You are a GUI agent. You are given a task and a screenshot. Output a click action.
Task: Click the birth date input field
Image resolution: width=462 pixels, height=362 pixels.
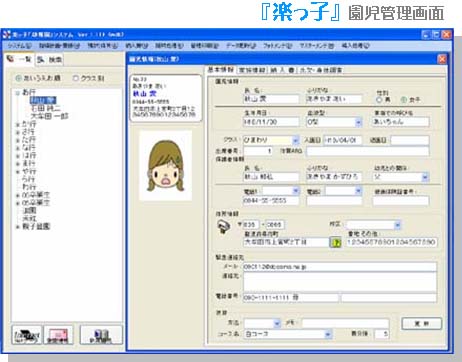271,122
